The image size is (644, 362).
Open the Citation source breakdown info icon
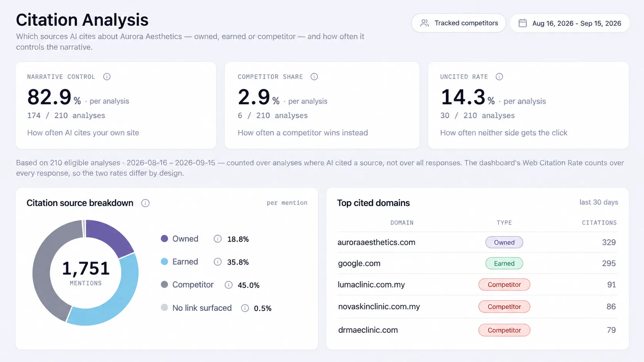click(x=145, y=203)
